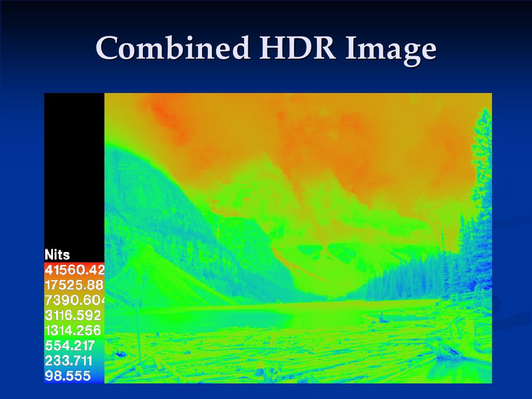Viewport: 532px width, 399px height.
Task: Click the red 41560.42 legend swatch
Action: (74, 270)
